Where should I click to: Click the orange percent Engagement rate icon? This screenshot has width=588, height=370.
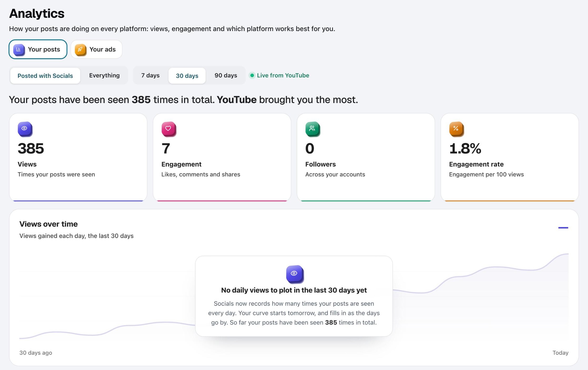456,129
